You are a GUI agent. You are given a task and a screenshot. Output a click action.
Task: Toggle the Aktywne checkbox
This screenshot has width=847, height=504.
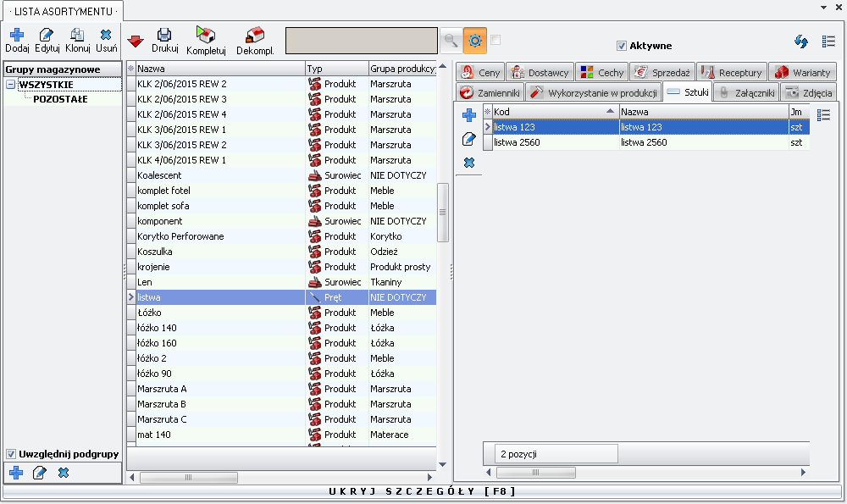click(x=622, y=46)
